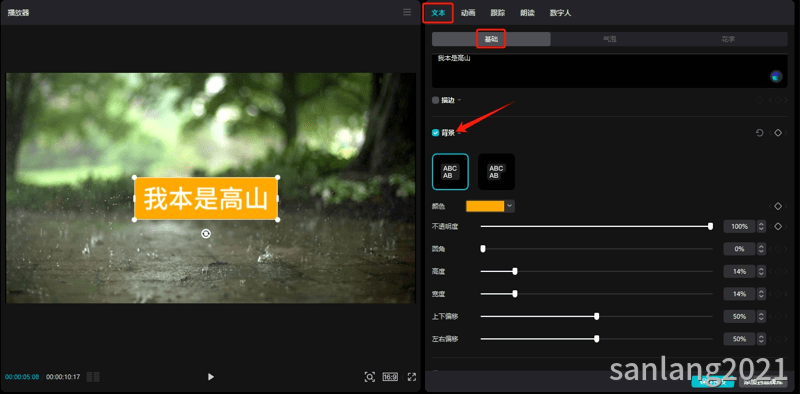Click the orange background color swatch
Screen dimensions: 800x394
pos(485,206)
